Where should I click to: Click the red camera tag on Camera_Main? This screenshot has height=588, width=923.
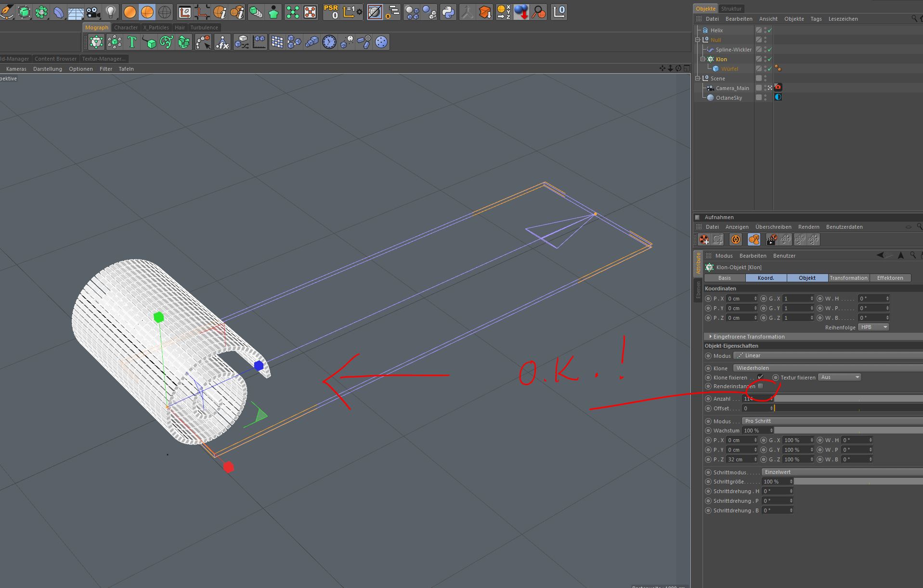(x=778, y=88)
